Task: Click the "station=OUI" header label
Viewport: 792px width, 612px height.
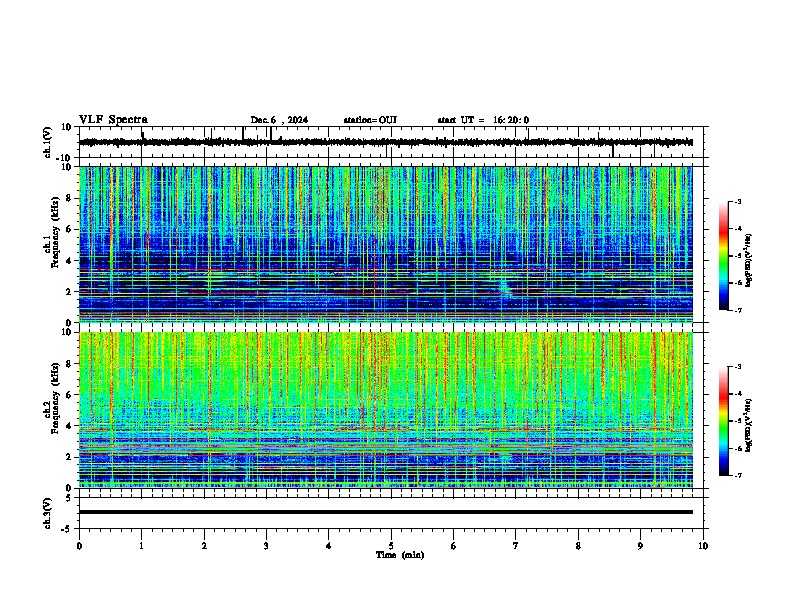Action: click(x=370, y=120)
